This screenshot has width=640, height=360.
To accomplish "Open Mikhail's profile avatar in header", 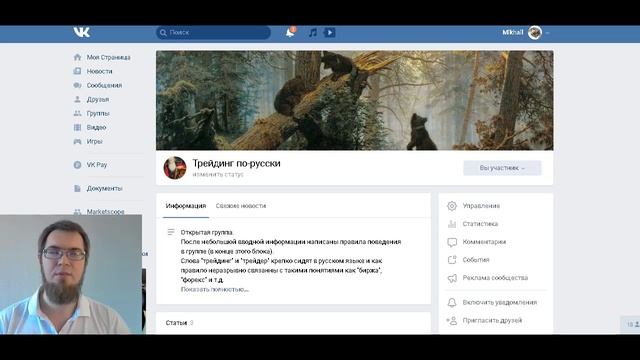I will tap(535, 32).
